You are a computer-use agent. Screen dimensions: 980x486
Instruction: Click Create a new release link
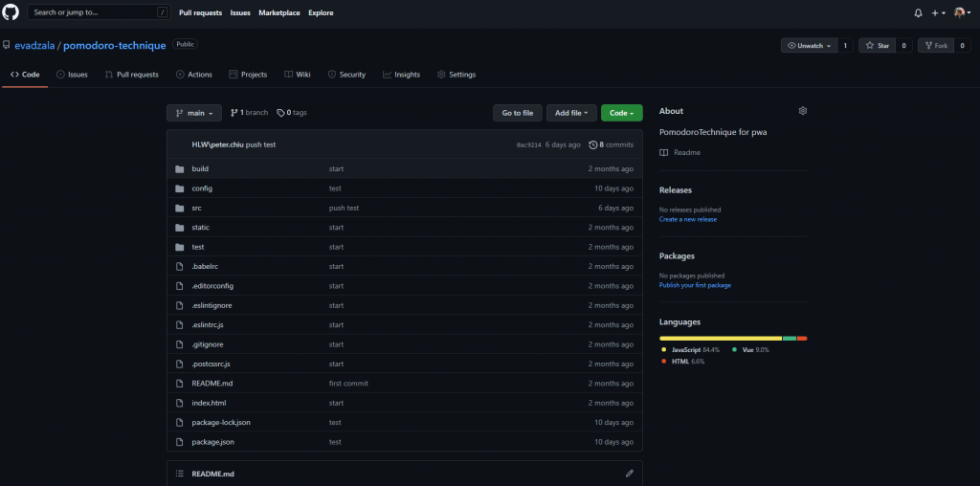[x=688, y=219]
